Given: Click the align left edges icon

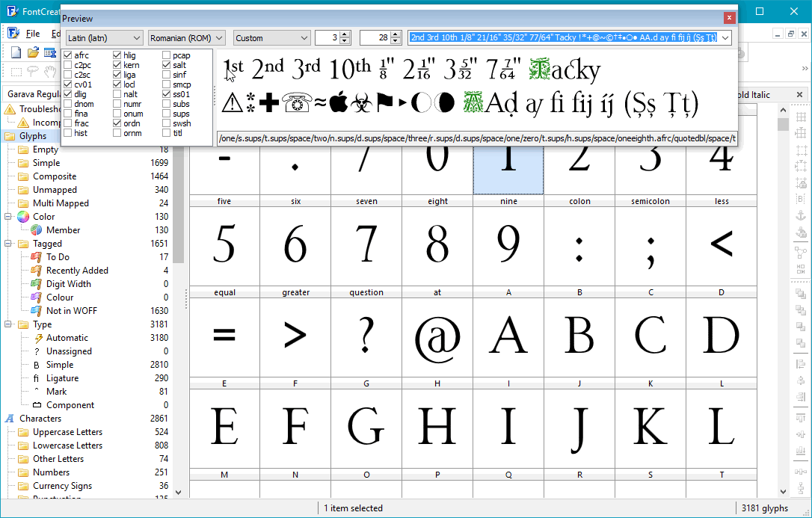Looking at the screenshot, I should (x=801, y=366).
